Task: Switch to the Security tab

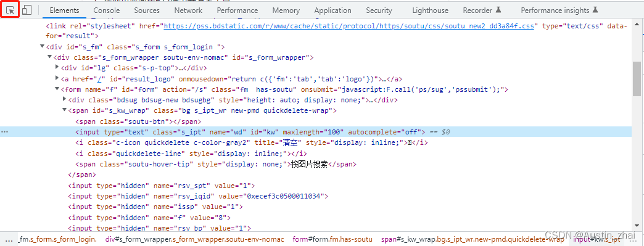Action: click(x=379, y=10)
